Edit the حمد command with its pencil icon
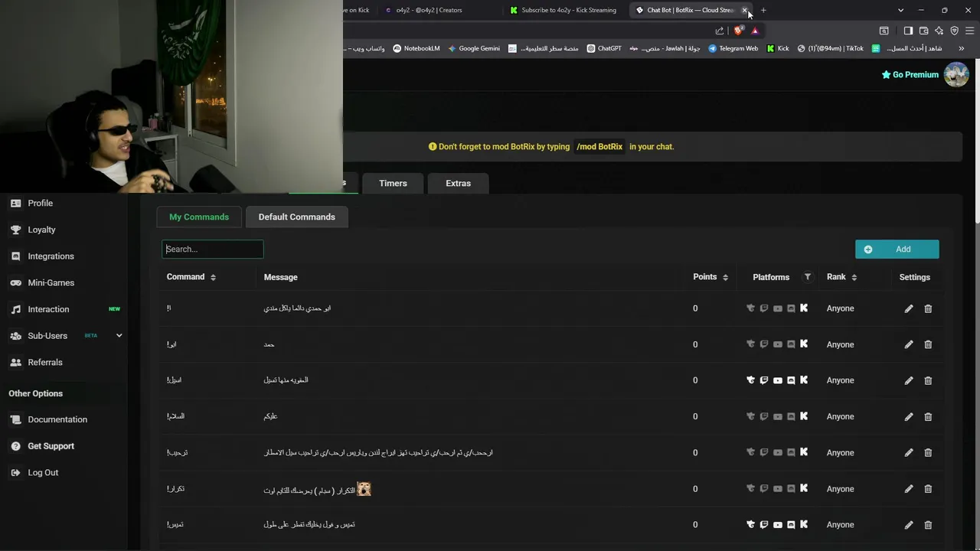The image size is (980, 551). pos(909,344)
